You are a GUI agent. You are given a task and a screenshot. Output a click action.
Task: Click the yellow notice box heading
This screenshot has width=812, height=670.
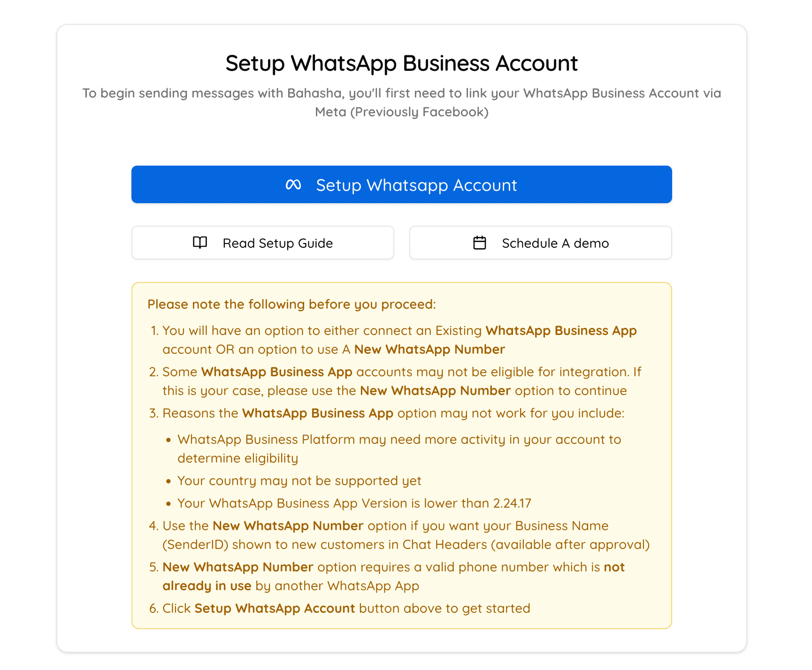click(291, 304)
